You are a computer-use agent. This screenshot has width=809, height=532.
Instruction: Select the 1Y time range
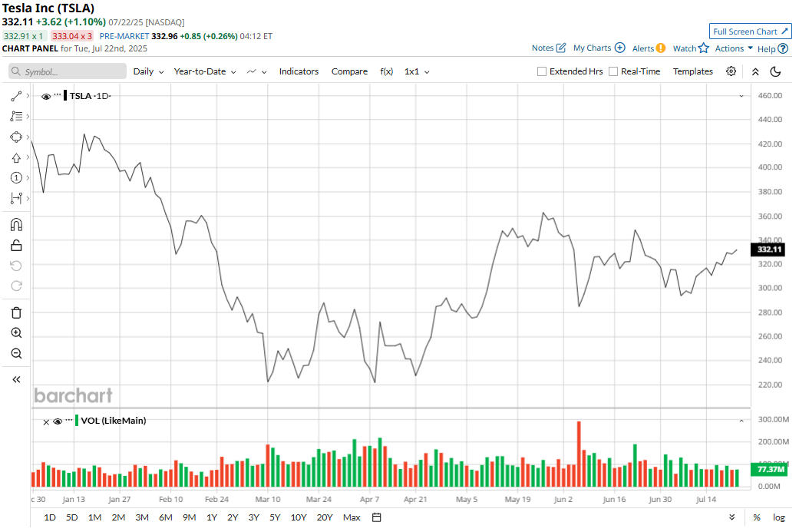[x=212, y=517]
